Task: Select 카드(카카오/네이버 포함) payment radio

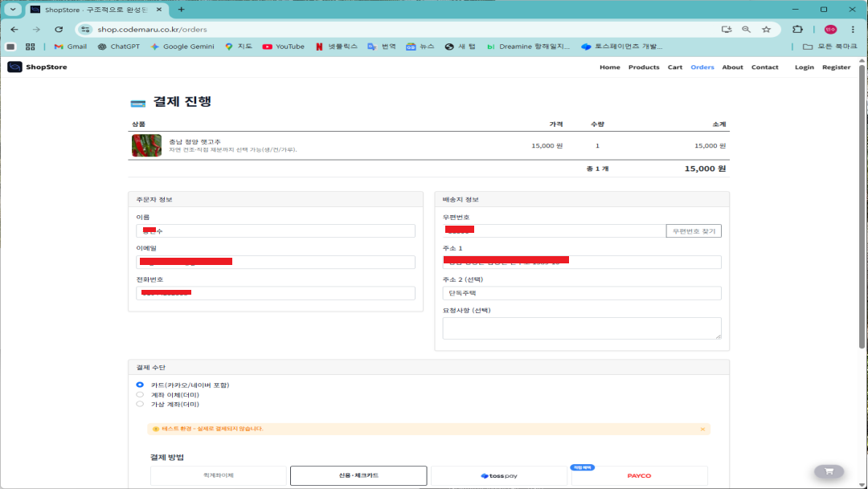Action: tap(140, 385)
